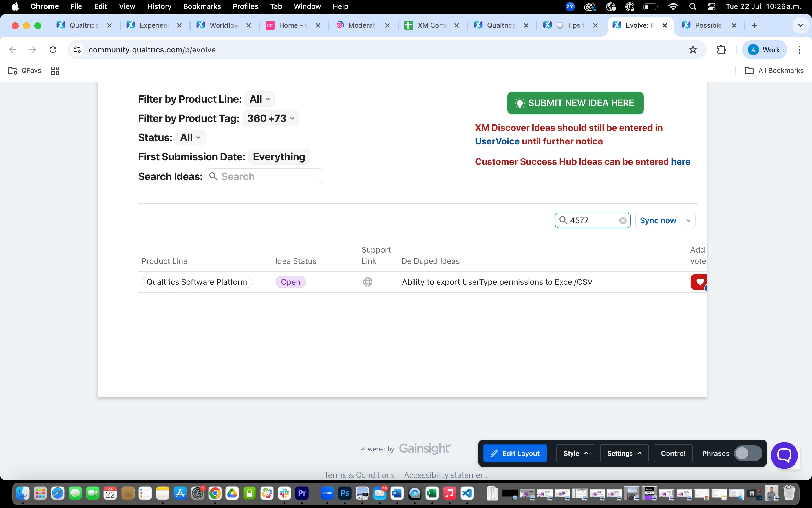Open the apps grid shortcut in bookmarks bar

pos(55,71)
